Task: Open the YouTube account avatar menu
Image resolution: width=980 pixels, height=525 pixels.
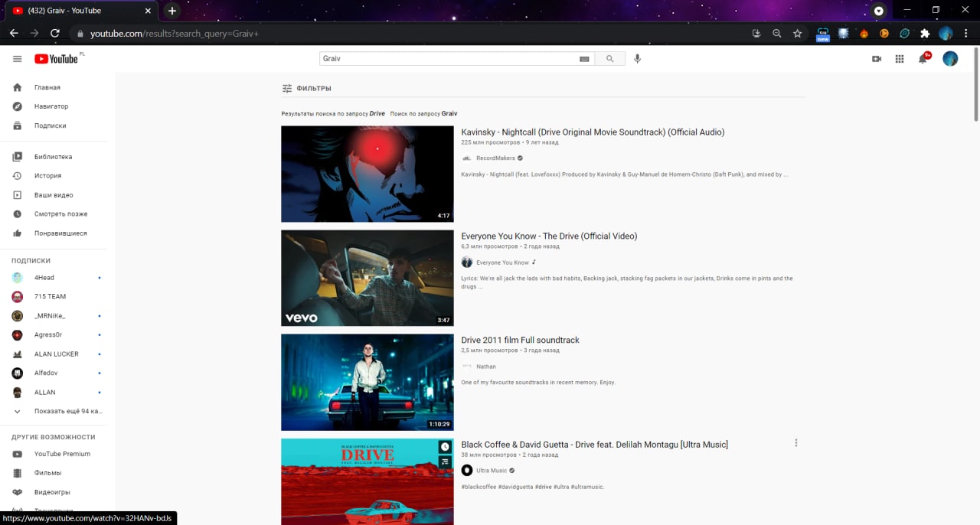Action: (950, 59)
